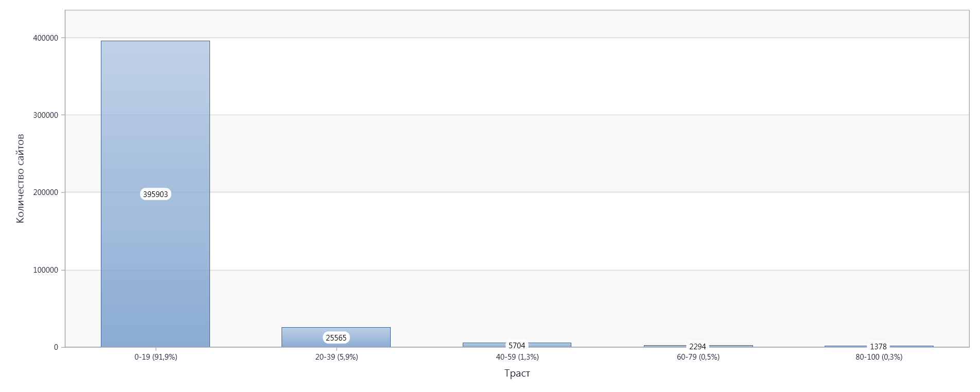Click the 5704 value label

(517, 346)
